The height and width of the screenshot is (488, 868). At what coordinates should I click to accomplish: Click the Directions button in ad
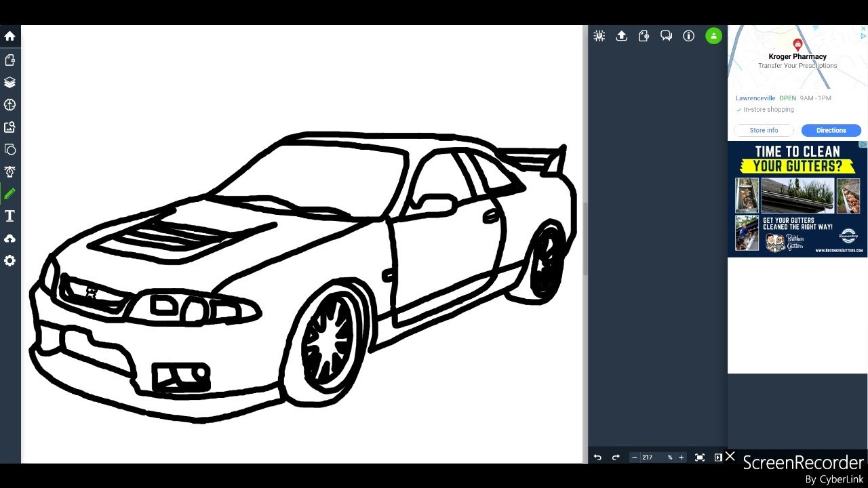coord(831,130)
